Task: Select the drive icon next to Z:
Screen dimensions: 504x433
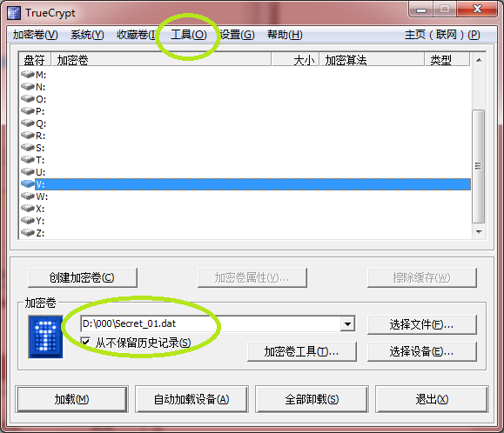Action: coord(28,232)
